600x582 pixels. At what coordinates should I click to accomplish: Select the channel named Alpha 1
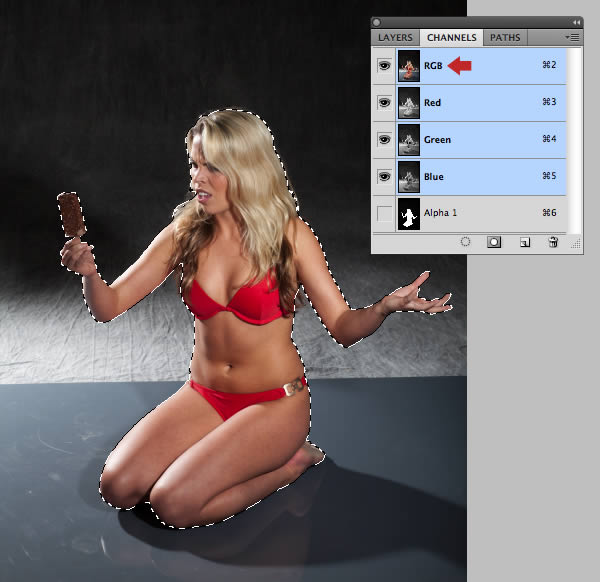pos(469,214)
